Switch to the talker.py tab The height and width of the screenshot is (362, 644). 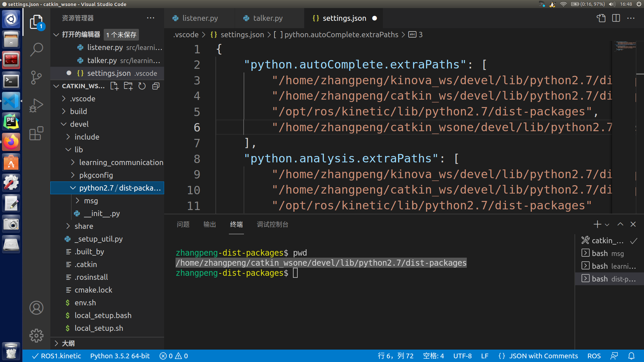click(267, 18)
